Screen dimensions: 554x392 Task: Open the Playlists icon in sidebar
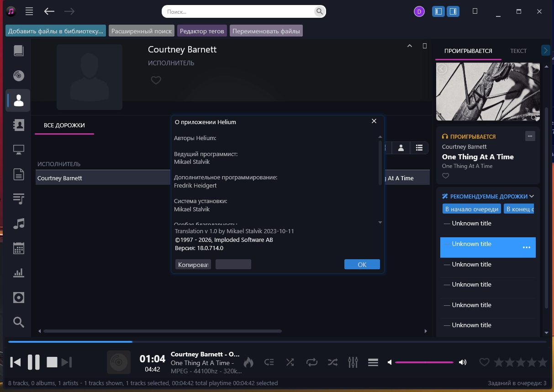[x=19, y=199]
